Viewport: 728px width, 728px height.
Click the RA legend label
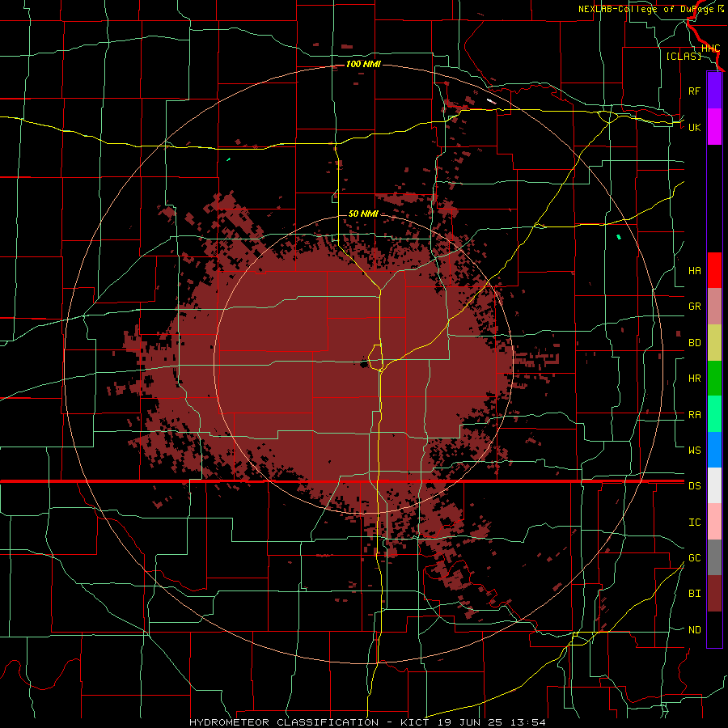point(694,415)
